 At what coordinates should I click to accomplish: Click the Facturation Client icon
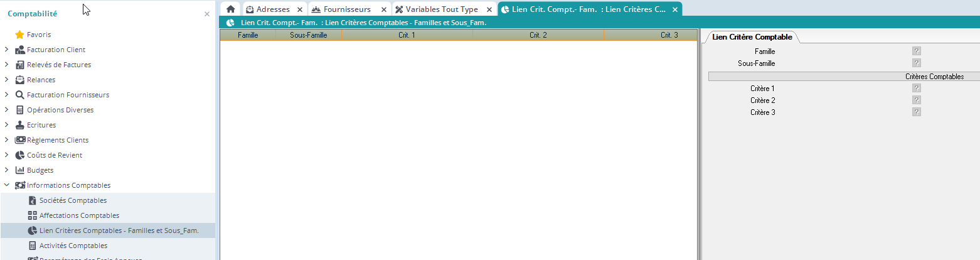tap(19, 50)
